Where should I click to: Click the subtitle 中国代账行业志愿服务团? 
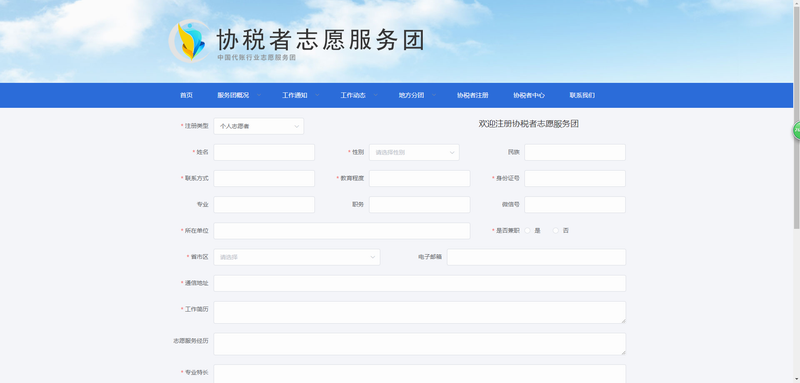(x=257, y=58)
